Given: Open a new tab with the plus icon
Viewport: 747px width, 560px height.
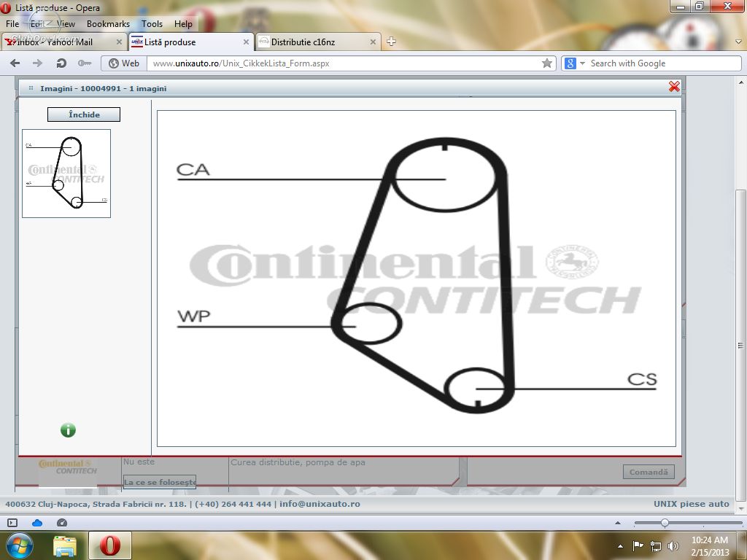Looking at the screenshot, I should click(391, 42).
